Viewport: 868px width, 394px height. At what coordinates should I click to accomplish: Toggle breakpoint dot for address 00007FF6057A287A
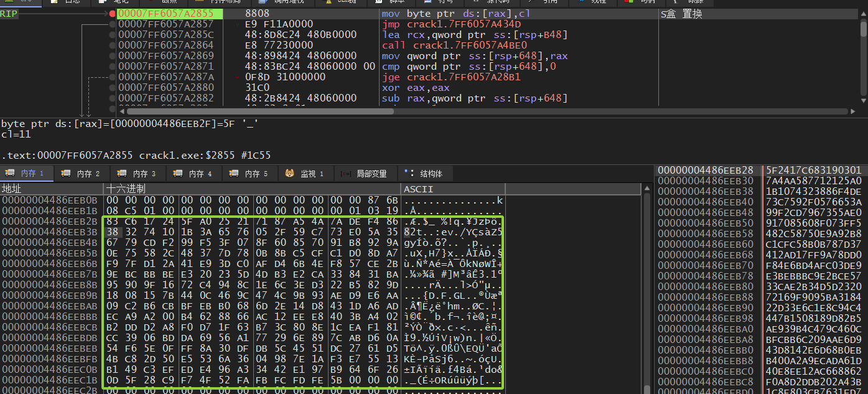[x=111, y=77]
